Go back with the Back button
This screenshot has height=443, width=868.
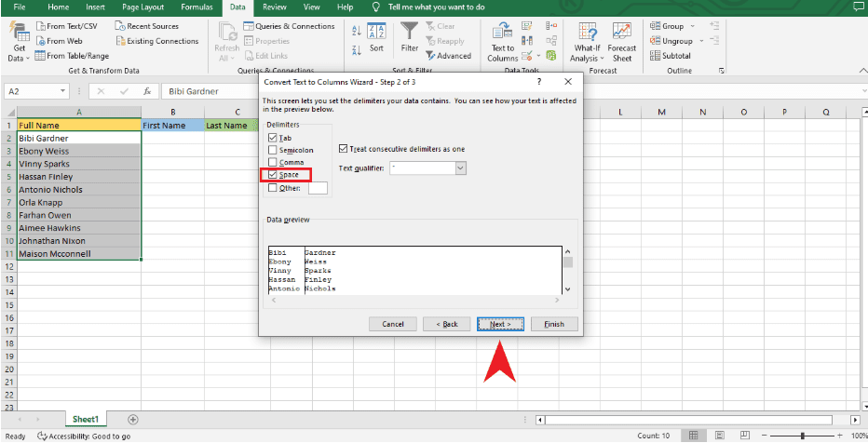(x=447, y=324)
